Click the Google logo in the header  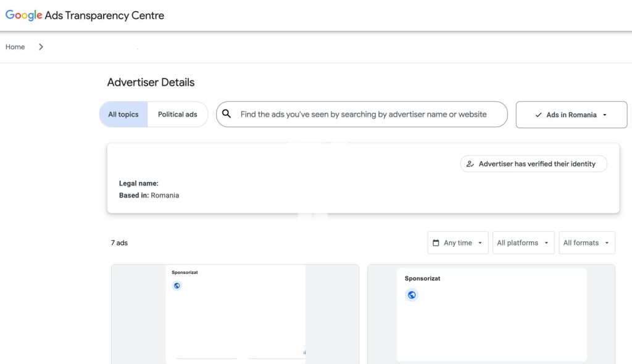[x=23, y=15]
